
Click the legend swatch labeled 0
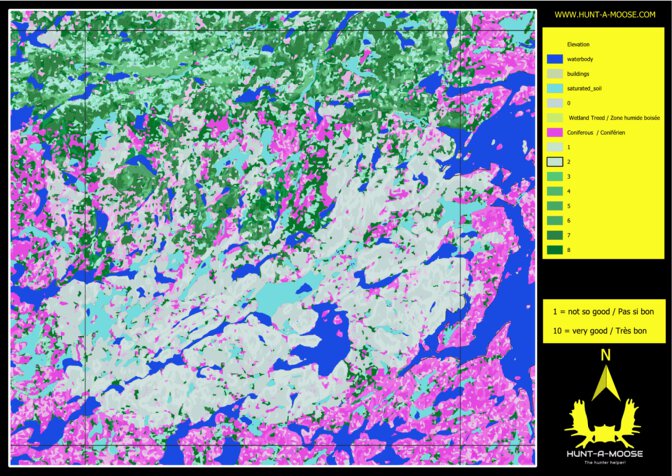(555, 103)
